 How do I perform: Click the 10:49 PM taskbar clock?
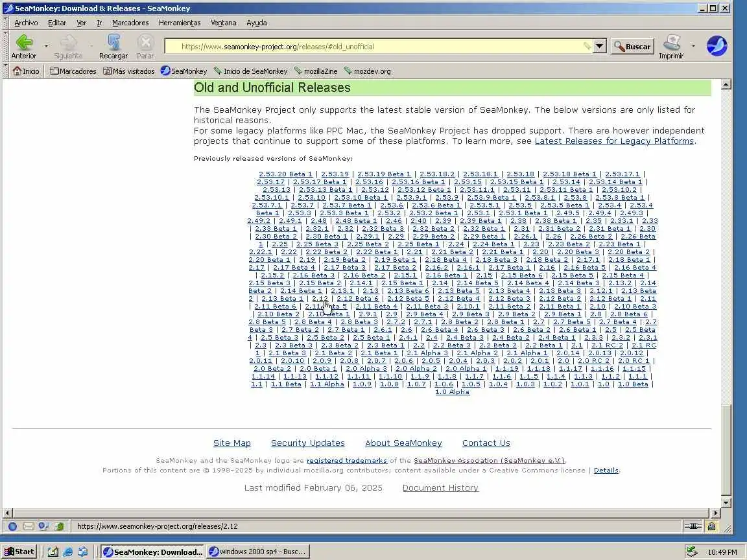click(722, 552)
